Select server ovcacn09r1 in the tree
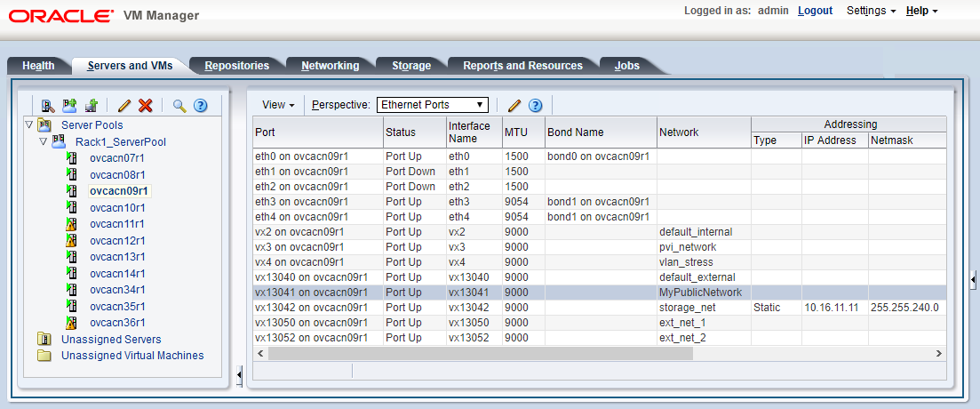 pyautogui.click(x=120, y=191)
